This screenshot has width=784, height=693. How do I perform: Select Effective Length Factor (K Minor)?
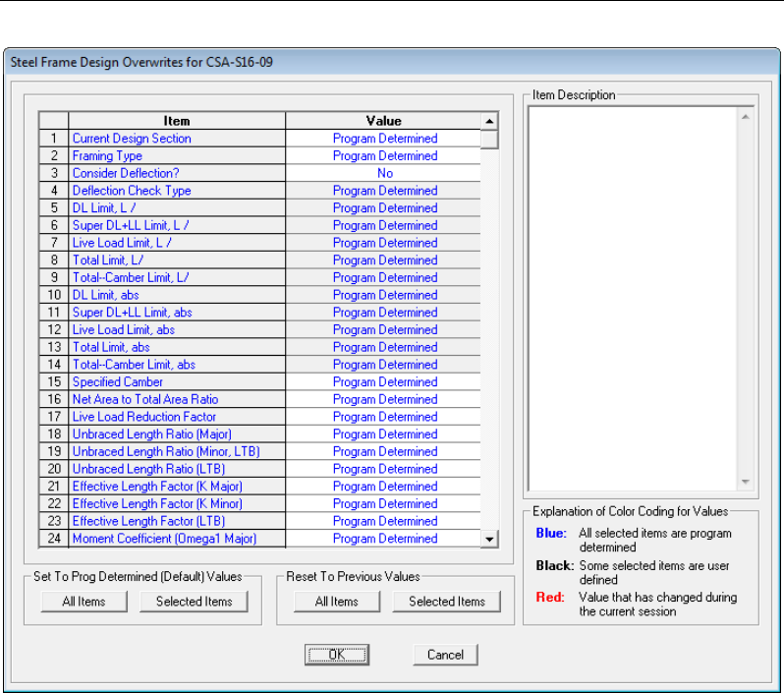(177, 504)
